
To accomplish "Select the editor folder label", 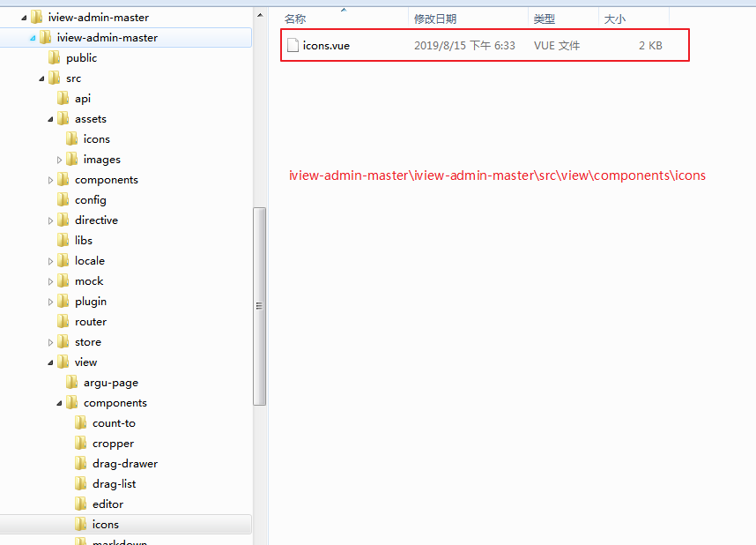I will [108, 504].
